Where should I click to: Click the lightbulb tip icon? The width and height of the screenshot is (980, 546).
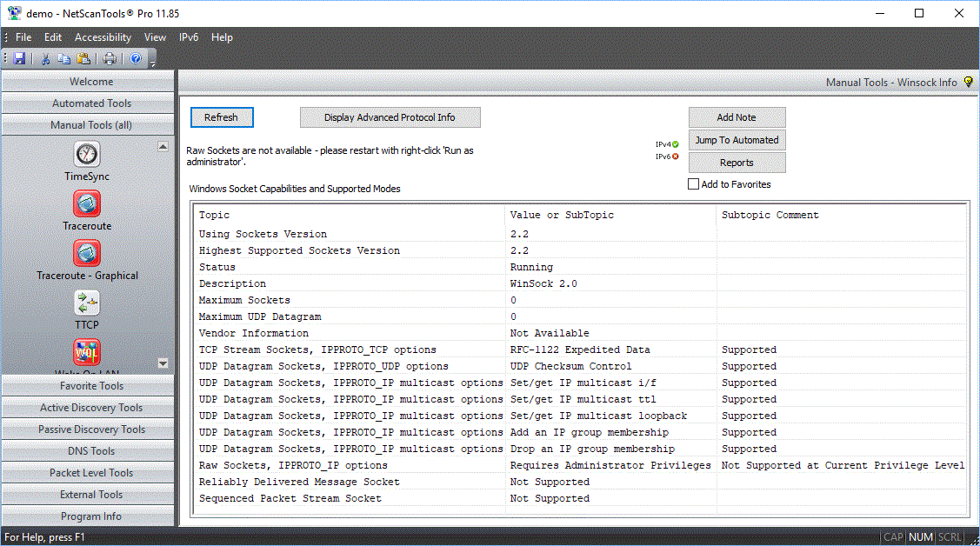tap(968, 82)
